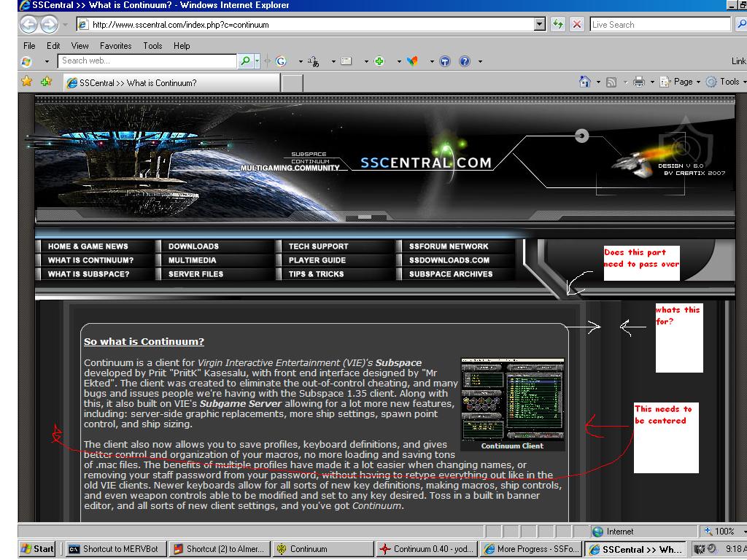Click the Add to Favorites star-plus icon
747x560 pixels.
46,82
